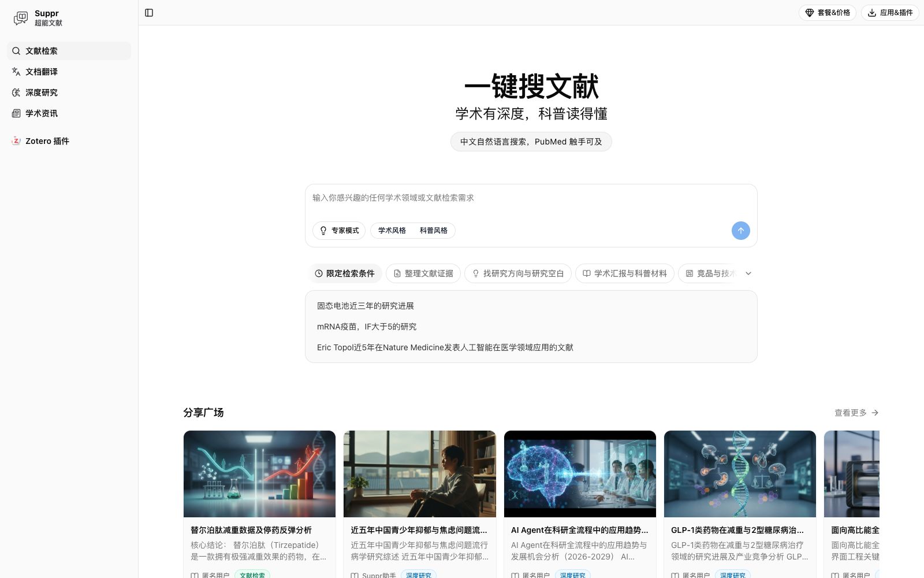Expand more suggestion categories with the chevron
The height and width of the screenshot is (578, 924).
[x=748, y=273]
